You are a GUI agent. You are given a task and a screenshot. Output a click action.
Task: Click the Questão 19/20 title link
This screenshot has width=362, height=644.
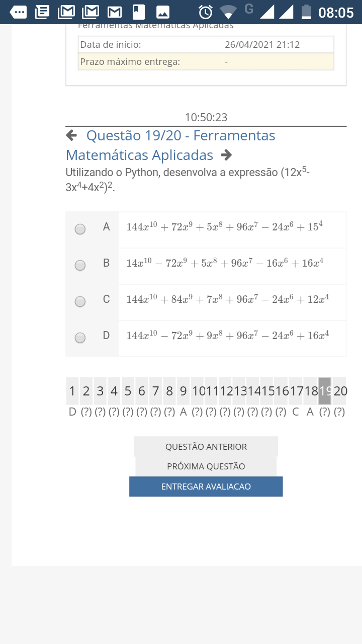coord(170,145)
